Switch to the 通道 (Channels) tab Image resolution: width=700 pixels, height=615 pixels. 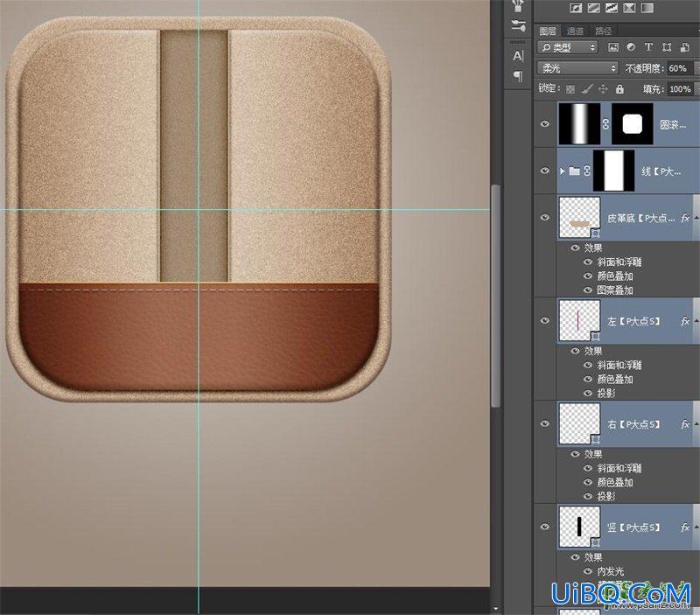(575, 31)
